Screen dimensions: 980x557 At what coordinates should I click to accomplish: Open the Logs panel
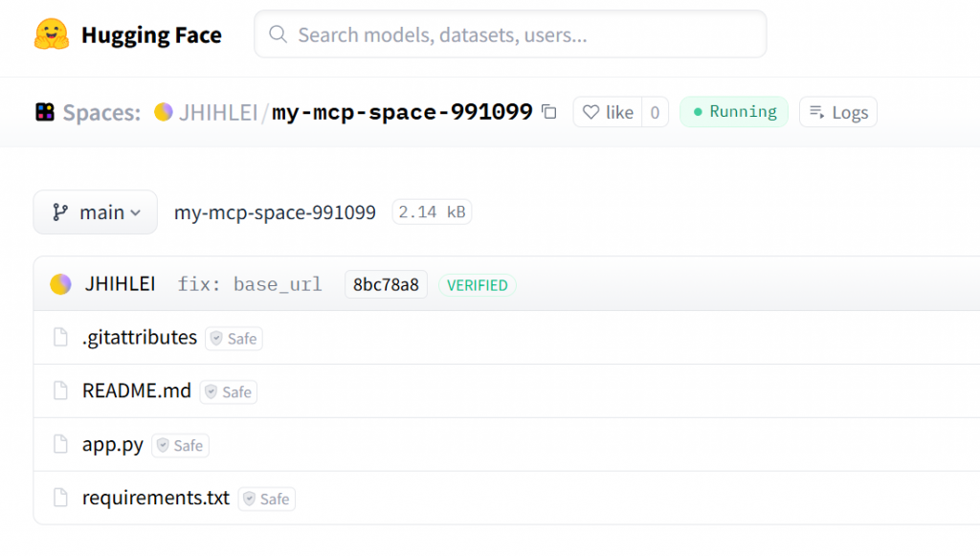click(x=838, y=112)
